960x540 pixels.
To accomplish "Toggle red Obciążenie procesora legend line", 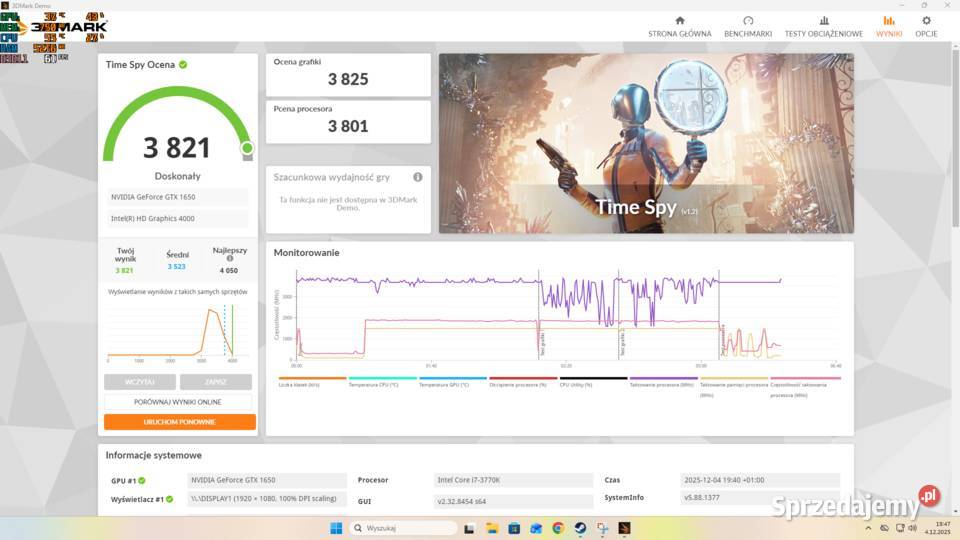I will [x=523, y=378].
